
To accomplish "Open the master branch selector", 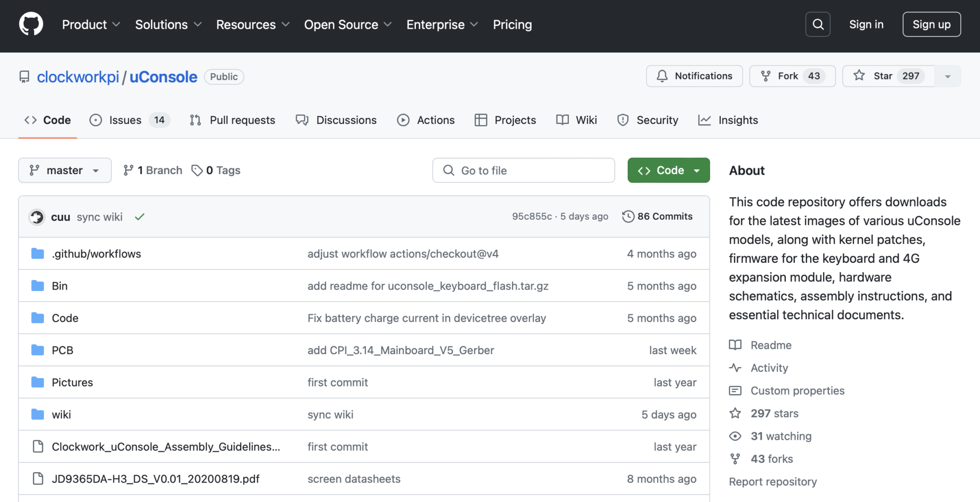I will [x=65, y=170].
